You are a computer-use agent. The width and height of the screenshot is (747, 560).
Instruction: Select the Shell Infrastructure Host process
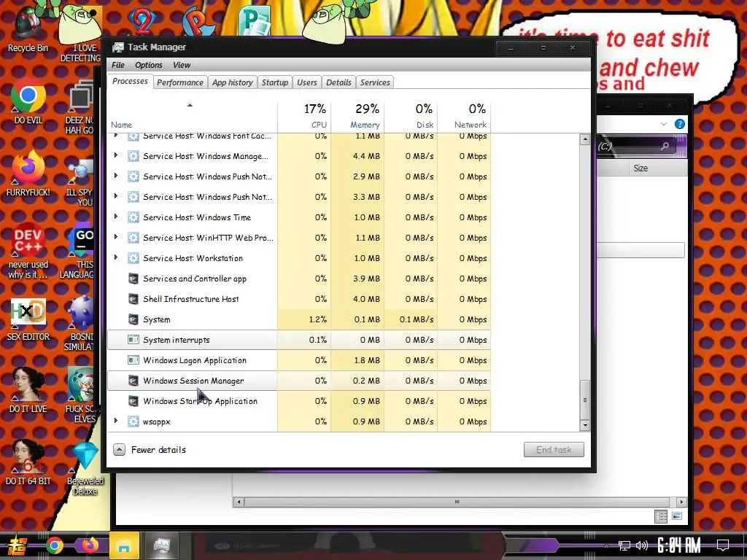pyautogui.click(x=299, y=299)
